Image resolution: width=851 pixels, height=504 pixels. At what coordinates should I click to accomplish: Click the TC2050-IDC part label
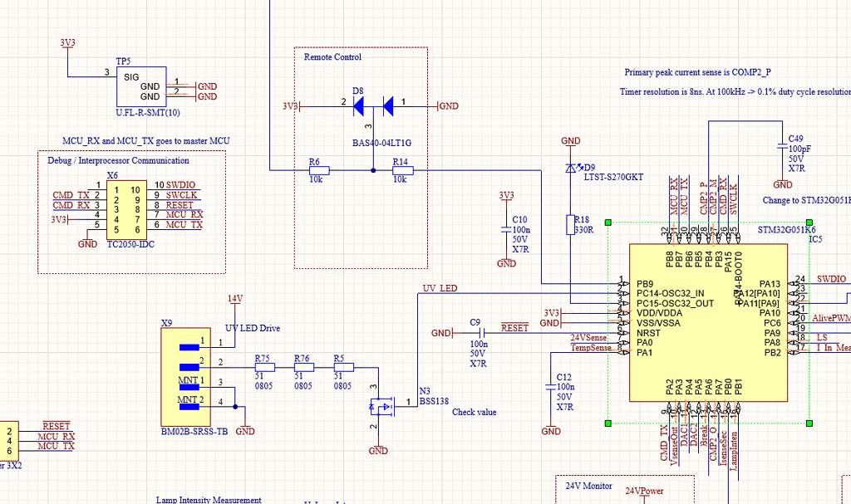(130, 245)
